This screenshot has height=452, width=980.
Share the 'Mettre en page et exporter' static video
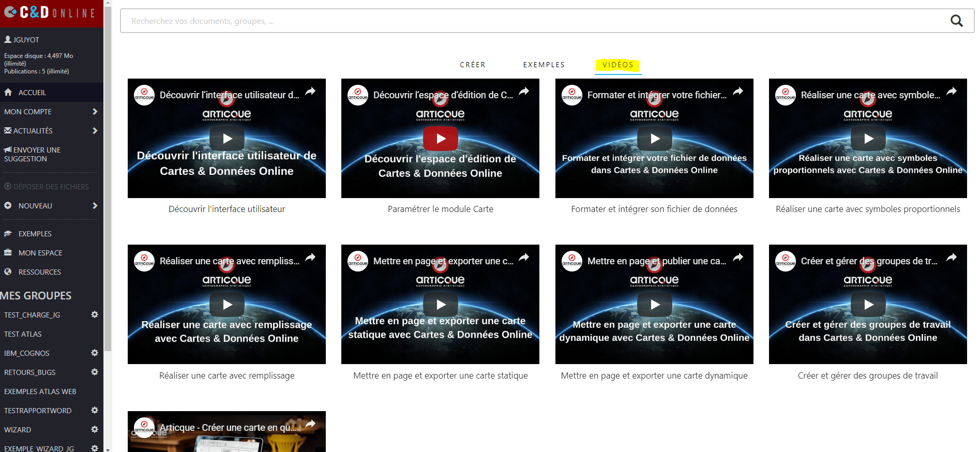coord(524,258)
